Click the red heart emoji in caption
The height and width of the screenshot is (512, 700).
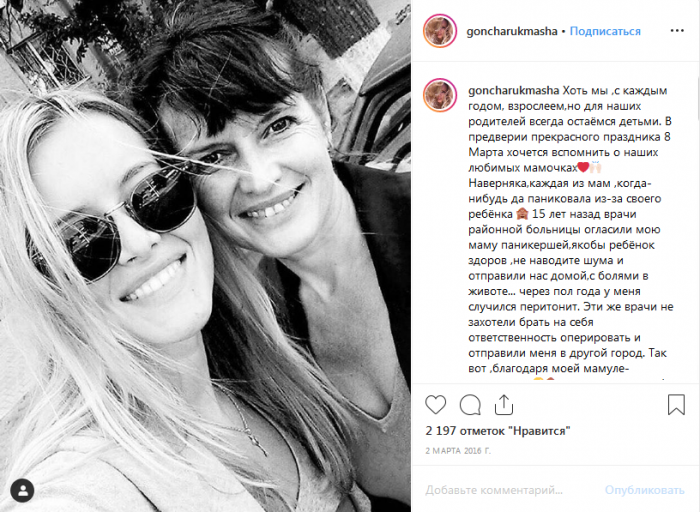[583, 168]
